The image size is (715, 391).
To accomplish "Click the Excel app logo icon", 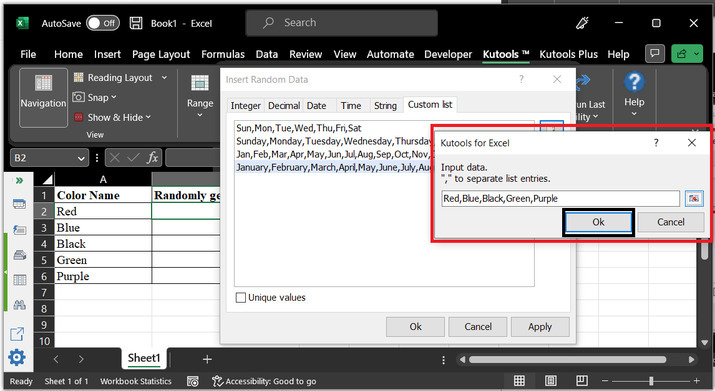I will (22, 23).
